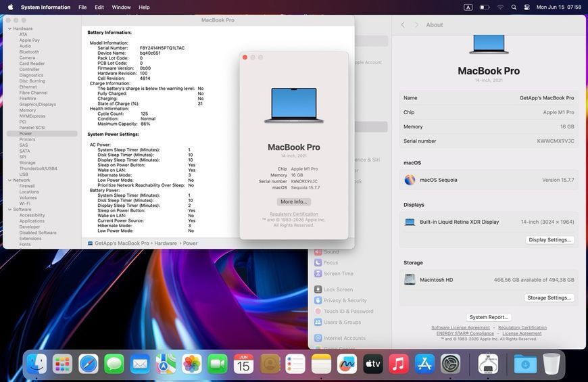This screenshot has height=382, width=588.
Task: Open Apple TV app in the Dock
Action: [373, 364]
